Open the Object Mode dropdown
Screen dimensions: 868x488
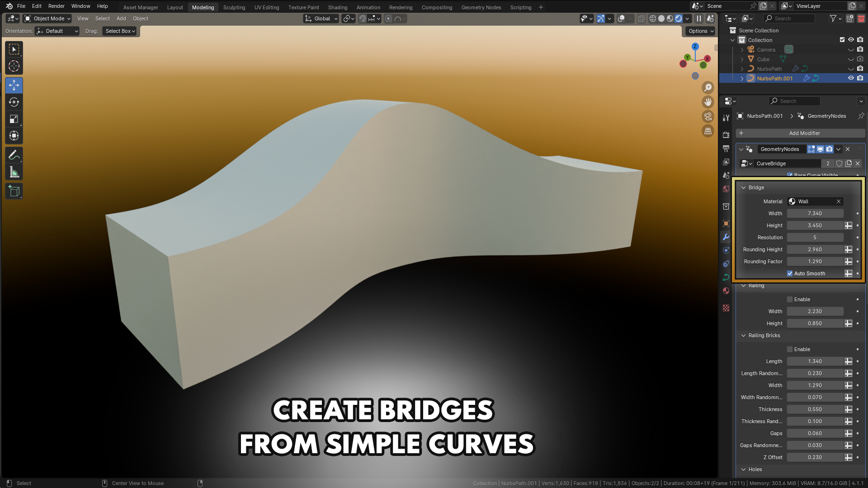pos(47,19)
